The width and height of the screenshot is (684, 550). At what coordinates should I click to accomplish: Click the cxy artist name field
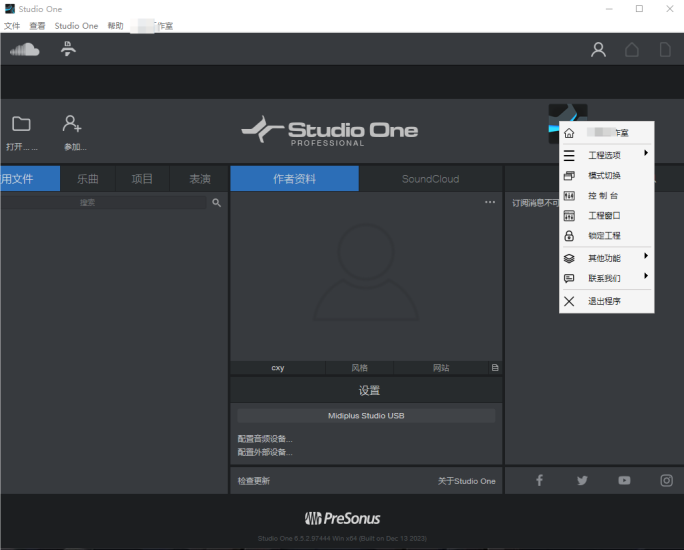coord(278,368)
